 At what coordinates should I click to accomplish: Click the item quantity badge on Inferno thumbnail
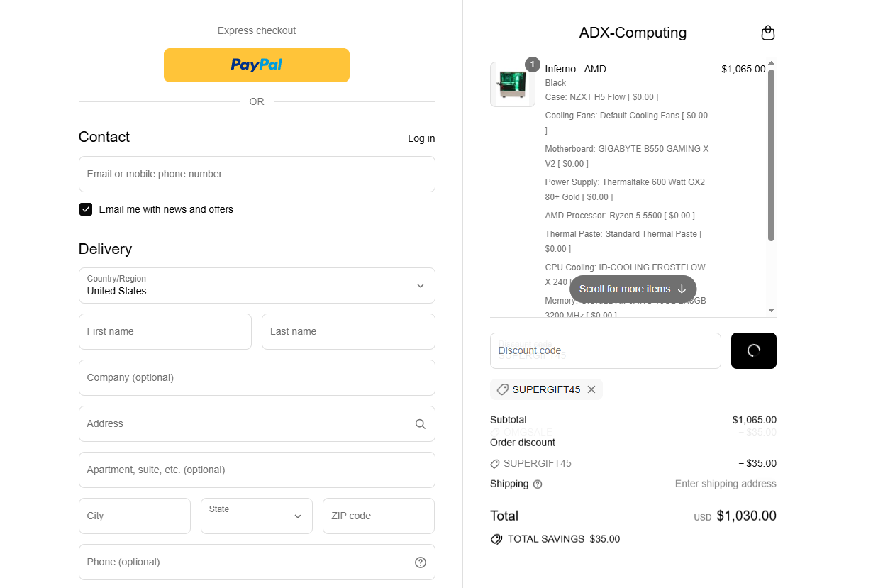[533, 64]
